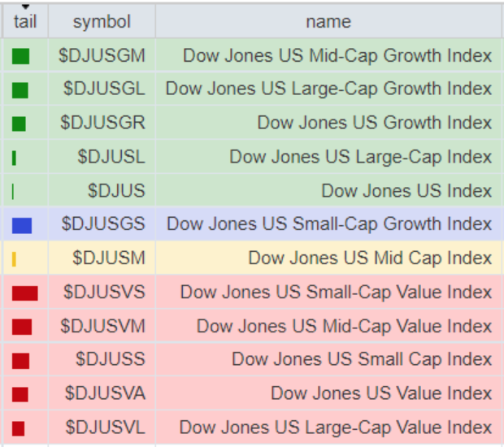This screenshot has width=504, height=447.
Task: Click the green tail bar for $DJUSL
Action: [x=14, y=158]
